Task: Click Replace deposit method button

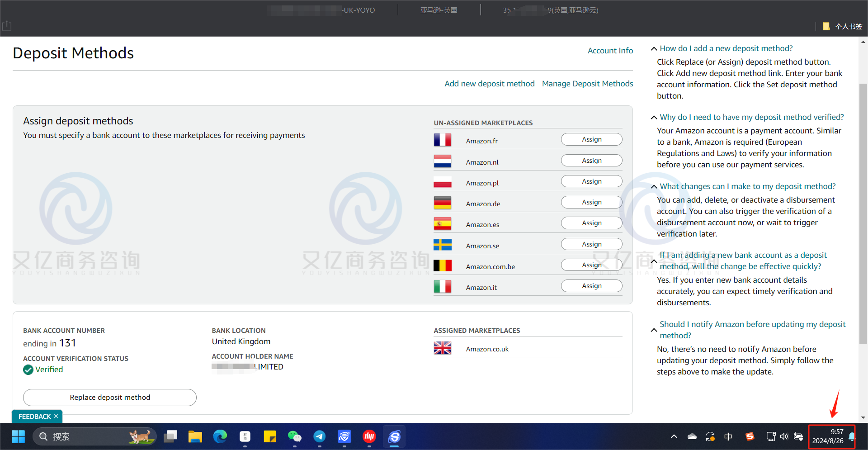Action: pos(110,397)
